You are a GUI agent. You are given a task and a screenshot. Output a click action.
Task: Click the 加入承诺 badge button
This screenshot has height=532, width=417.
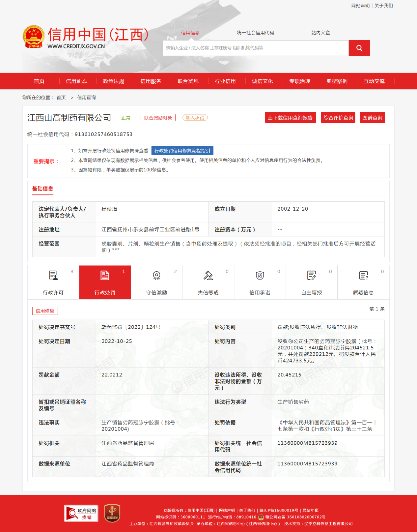coord(195,118)
